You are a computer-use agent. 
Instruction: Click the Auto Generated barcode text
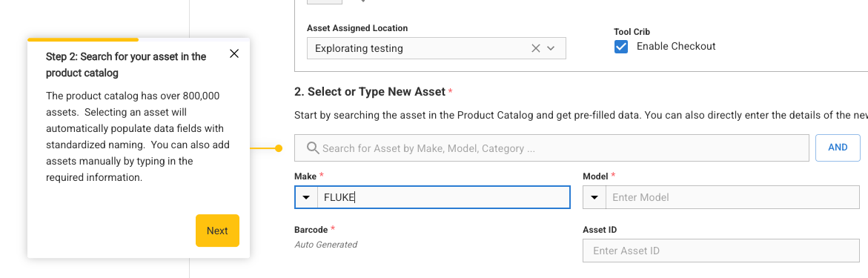click(x=325, y=244)
